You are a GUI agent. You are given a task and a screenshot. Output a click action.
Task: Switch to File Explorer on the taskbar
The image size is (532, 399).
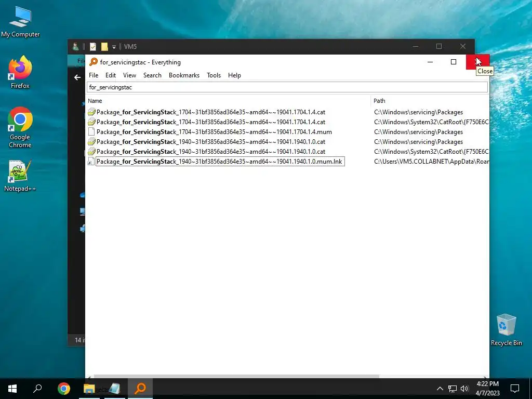pyautogui.click(x=89, y=389)
